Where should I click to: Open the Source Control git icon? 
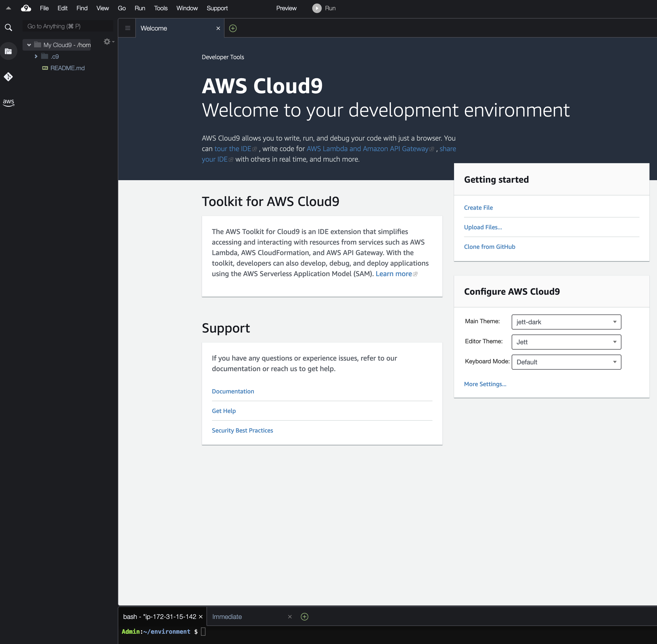pos(9,77)
